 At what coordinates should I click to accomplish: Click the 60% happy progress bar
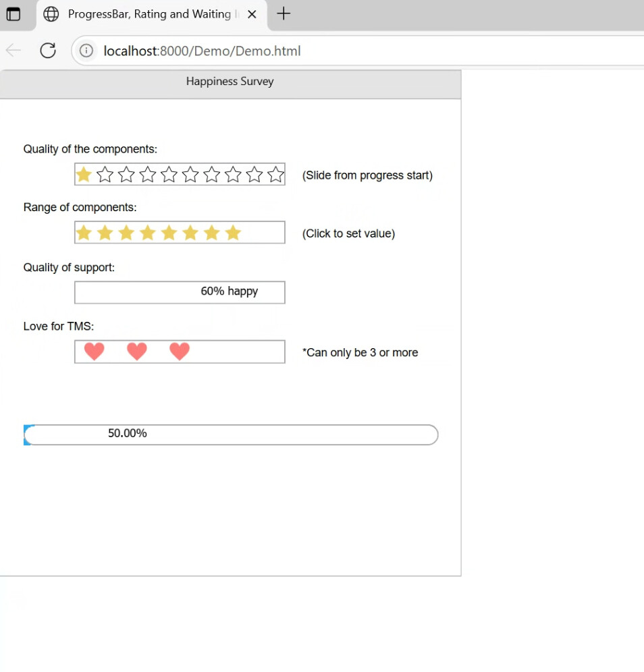(180, 292)
